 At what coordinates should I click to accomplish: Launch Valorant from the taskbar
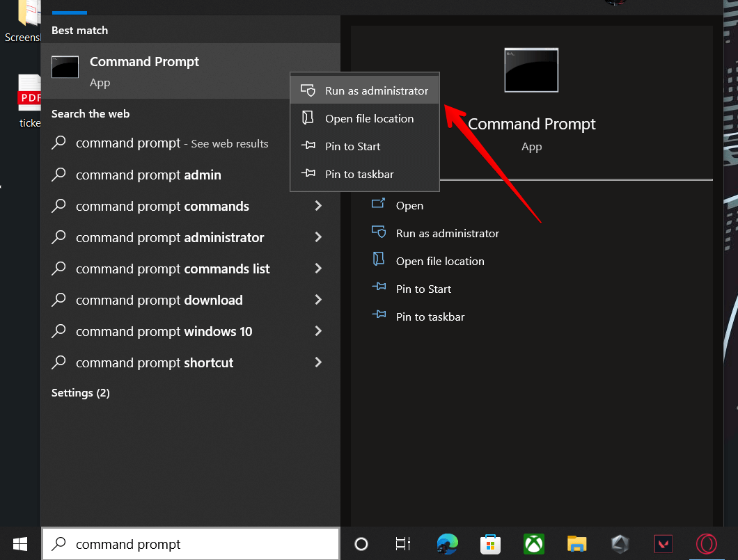[x=664, y=544]
